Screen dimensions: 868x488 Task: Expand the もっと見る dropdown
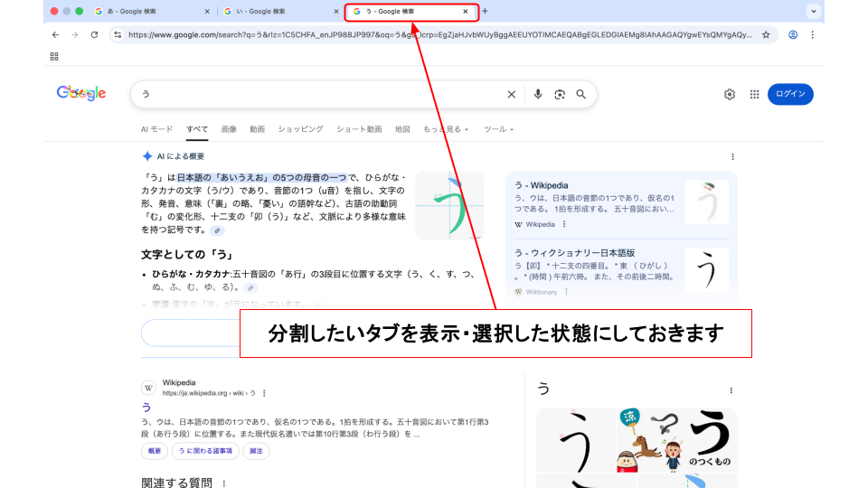[x=446, y=129]
